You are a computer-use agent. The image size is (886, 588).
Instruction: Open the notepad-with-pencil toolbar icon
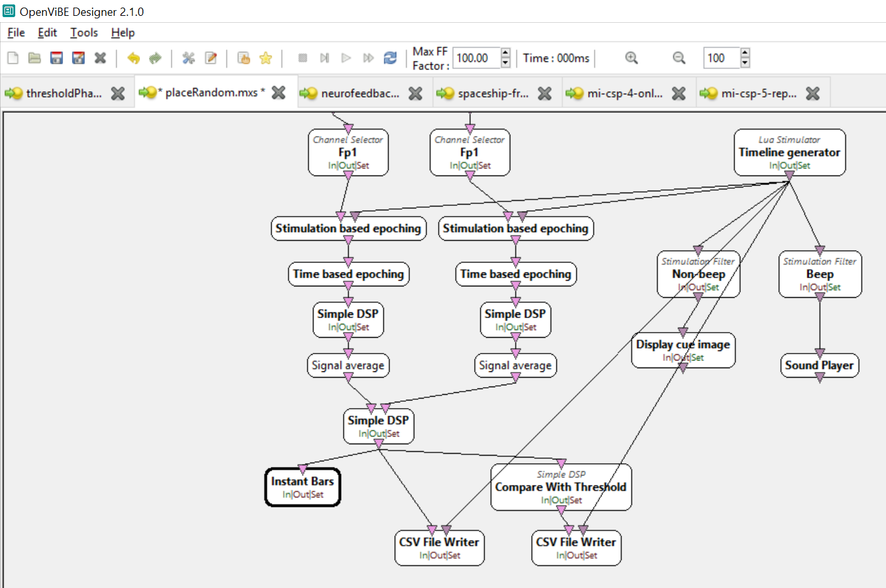click(210, 58)
